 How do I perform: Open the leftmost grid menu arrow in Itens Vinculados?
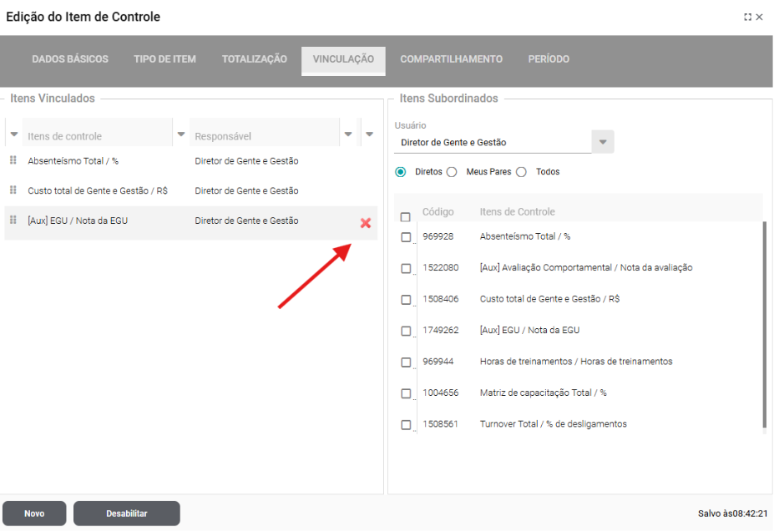(x=13, y=134)
